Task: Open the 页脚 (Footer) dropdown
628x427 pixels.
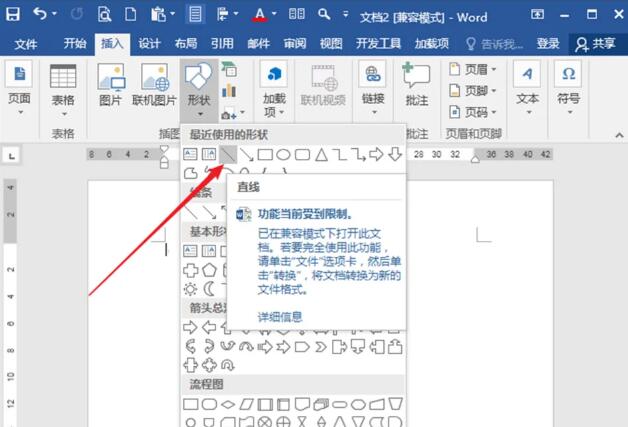Action: tap(473, 91)
